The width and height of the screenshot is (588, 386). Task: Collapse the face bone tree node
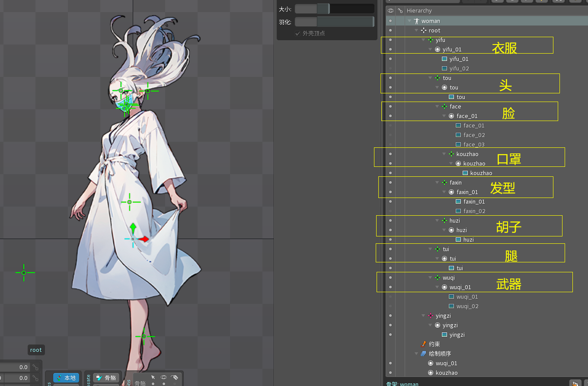tap(437, 106)
